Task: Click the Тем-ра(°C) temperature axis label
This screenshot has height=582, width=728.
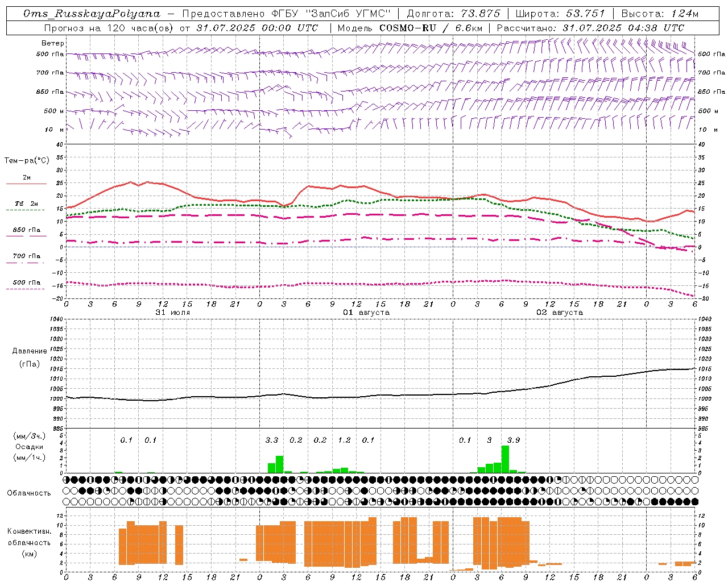Action: click(x=27, y=161)
